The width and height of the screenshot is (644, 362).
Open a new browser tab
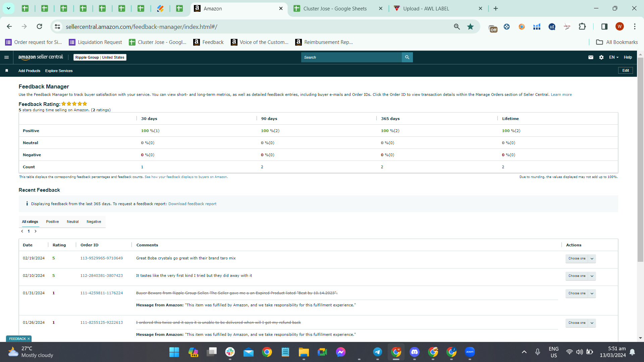point(496,8)
